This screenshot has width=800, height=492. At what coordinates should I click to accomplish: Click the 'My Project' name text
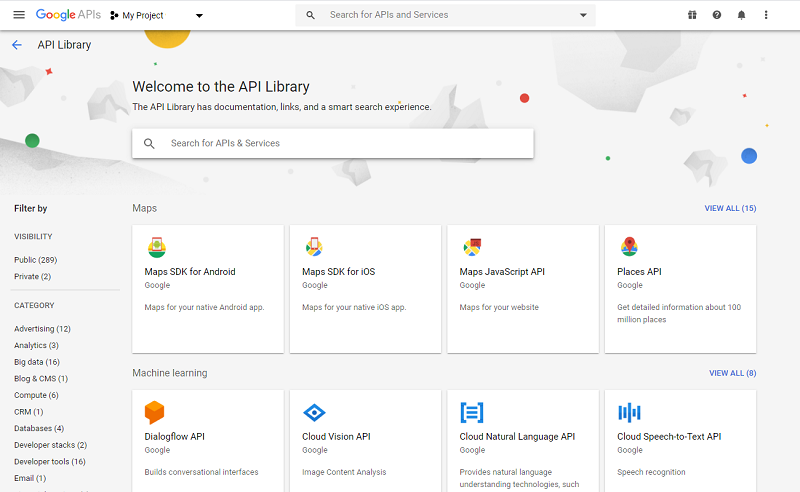click(x=143, y=15)
